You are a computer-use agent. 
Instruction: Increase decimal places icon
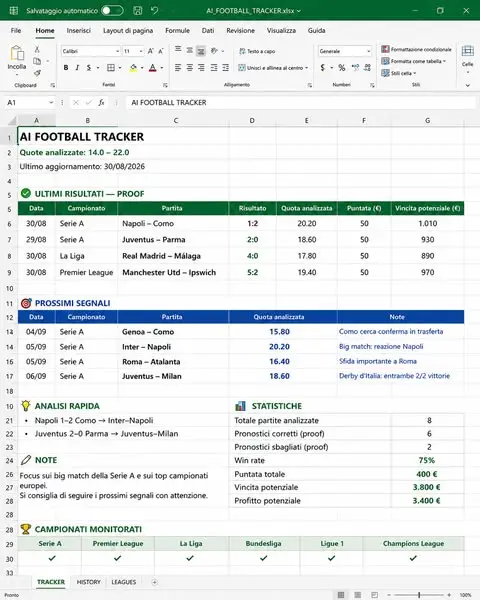355,68
